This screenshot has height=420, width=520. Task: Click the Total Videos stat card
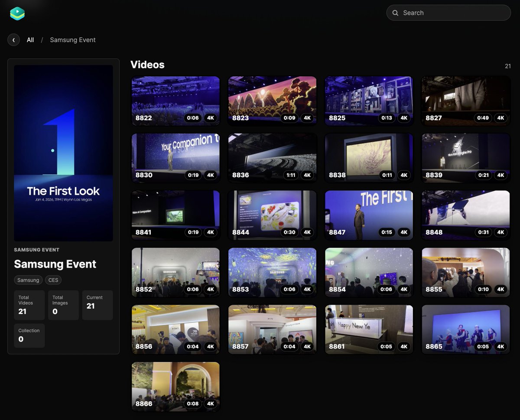point(29,305)
